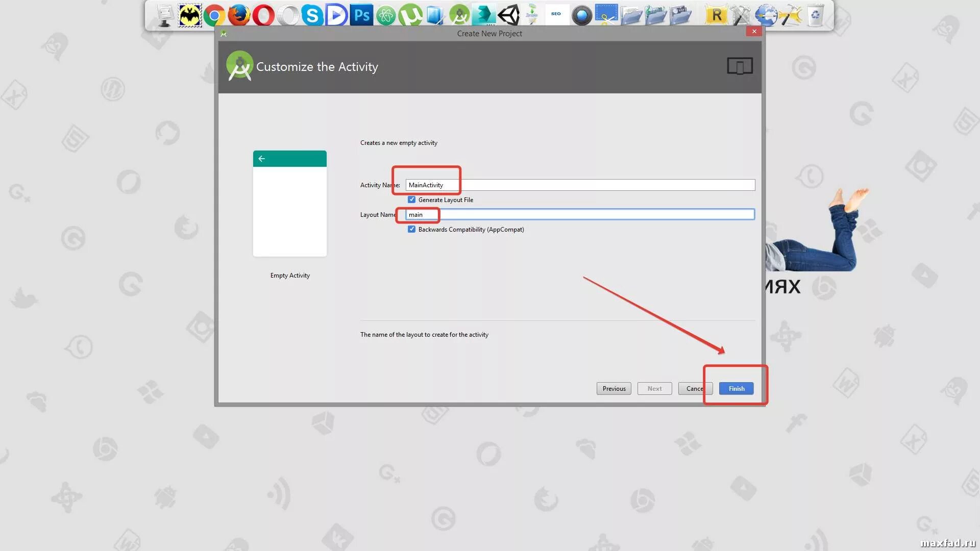Close the Create New Project dialog
Image resolution: width=980 pixels, height=551 pixels.
pyautogui.click(x=754, y=32)
